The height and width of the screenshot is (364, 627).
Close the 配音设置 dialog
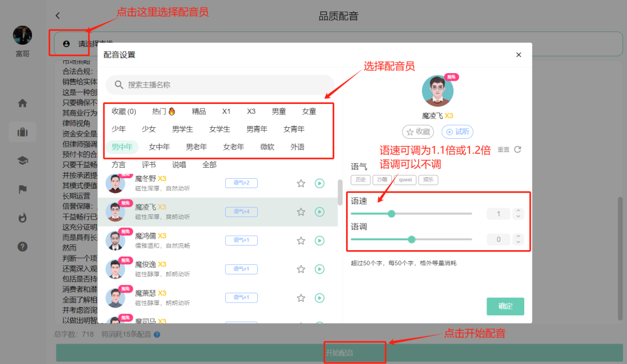[518, 55]
